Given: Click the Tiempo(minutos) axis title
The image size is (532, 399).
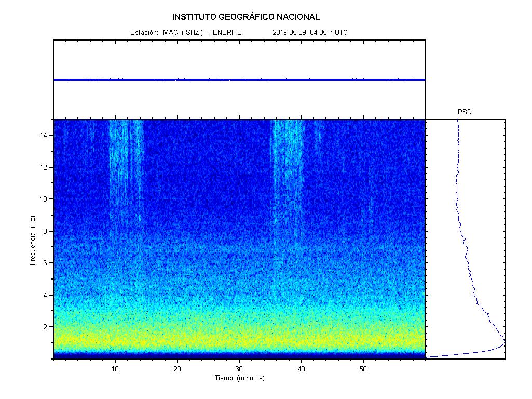Looking at the screenshot, I should point(239,378).
